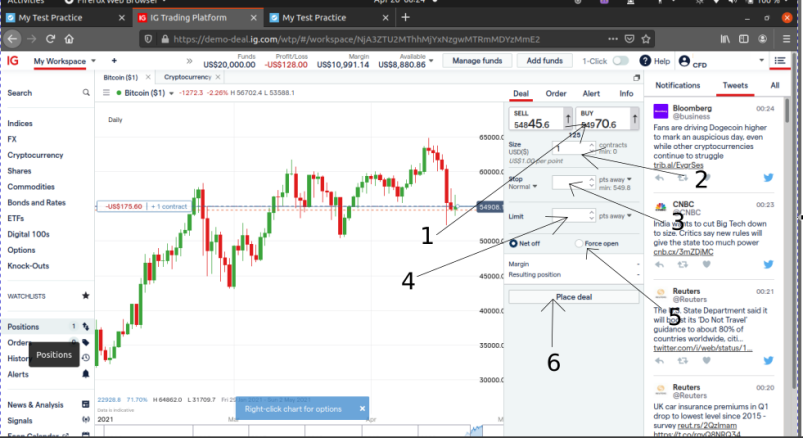Image resolution: width=804 pixels, height=438 pixels.
Task: Open the CFD account dropdown arrow
Action: click(761, 61)
